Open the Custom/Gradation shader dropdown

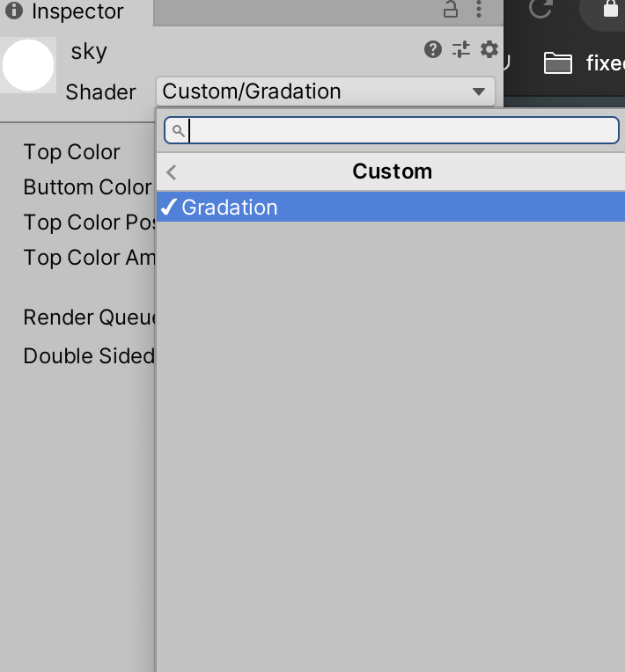click(324, 91)
